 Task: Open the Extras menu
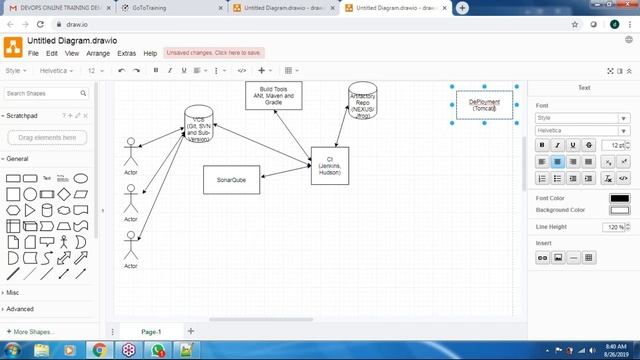click(x=127, y=53)
